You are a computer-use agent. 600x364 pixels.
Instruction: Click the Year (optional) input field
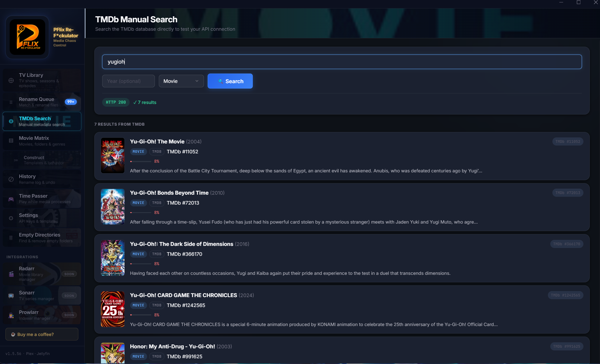[x=128, y=81]
